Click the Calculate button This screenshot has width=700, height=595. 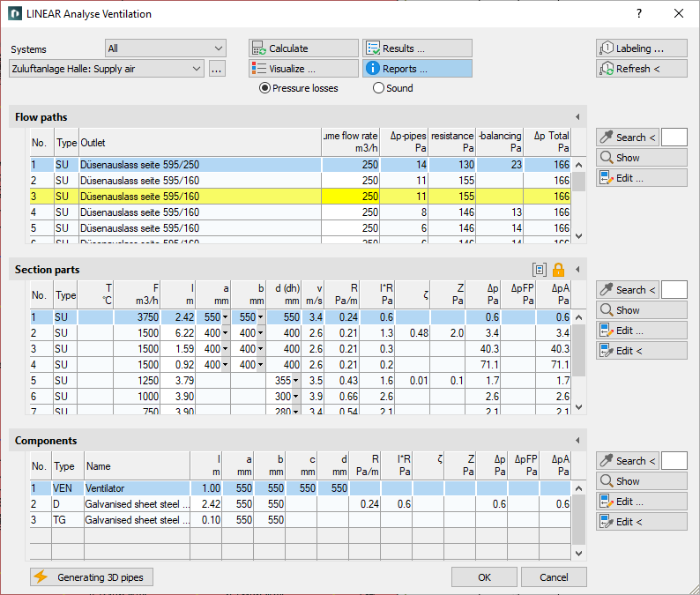point(303,48)
